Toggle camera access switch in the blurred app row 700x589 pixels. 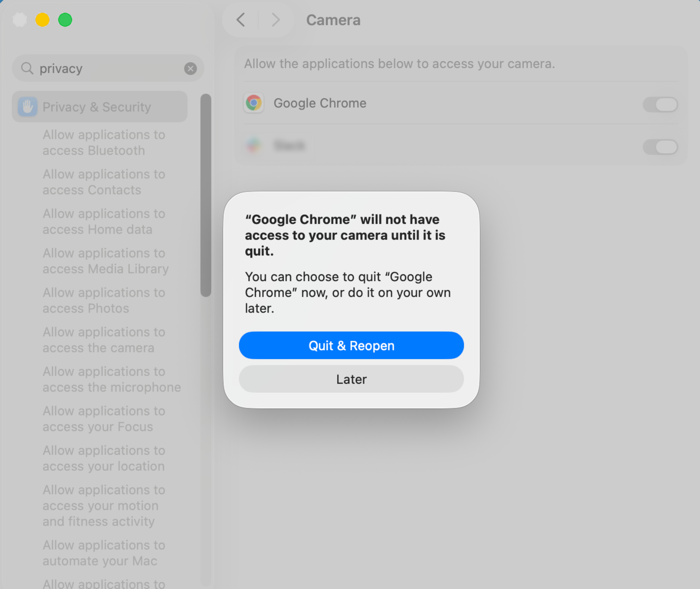tap(660, 147)
